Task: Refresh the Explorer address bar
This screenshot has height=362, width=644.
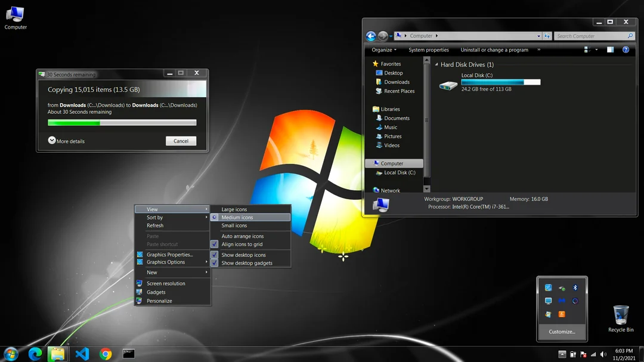Action: (547, 36)
